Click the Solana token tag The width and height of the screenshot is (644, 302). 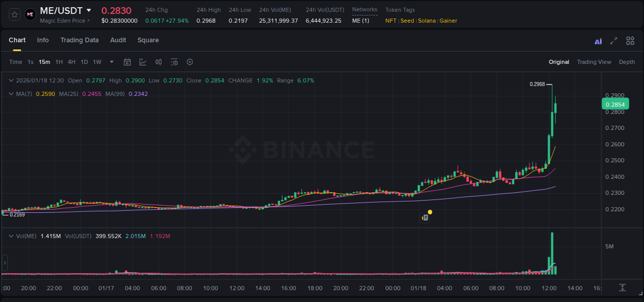pos(427,21)
